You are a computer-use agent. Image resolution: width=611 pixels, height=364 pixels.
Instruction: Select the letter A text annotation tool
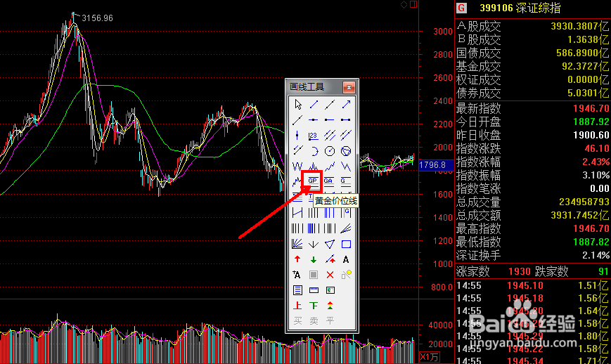click(346, 260)
